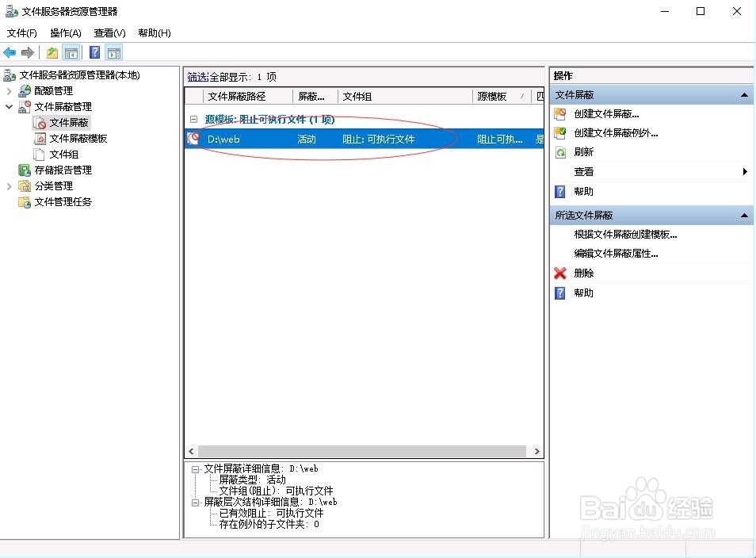Click the red X 删除 icon
Viewport: 756px width, 558px height.
coord(560,273)
